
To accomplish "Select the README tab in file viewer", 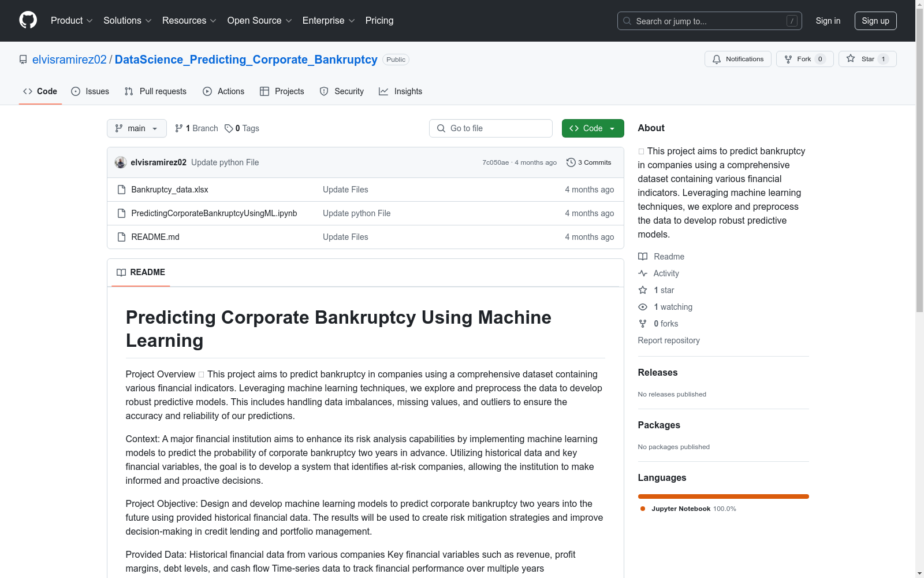I will click(x=141, y=272).
